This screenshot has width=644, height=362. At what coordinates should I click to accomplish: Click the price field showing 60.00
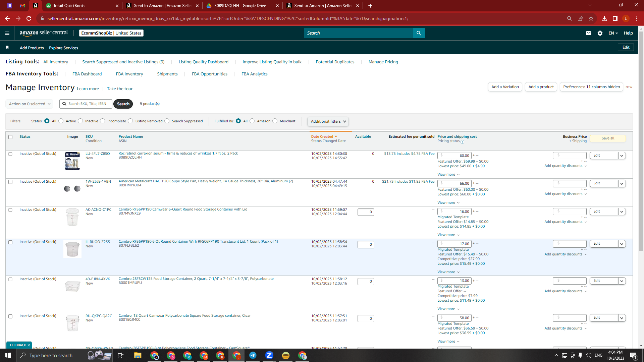click(x=454, y=156)
